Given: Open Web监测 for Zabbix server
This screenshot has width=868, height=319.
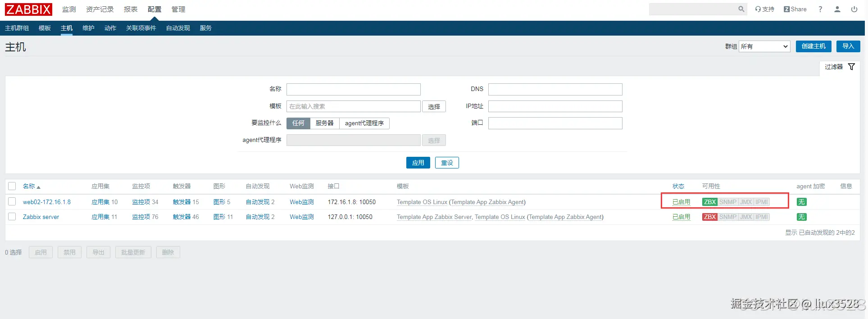Looking at the screenshot, I should [302, 217].
